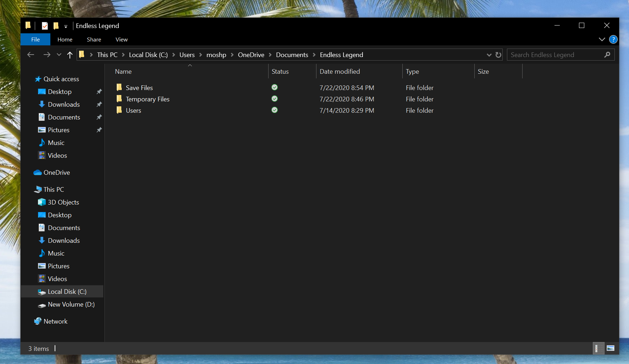Open pinned Downloads under Quick access

(64, 104)
